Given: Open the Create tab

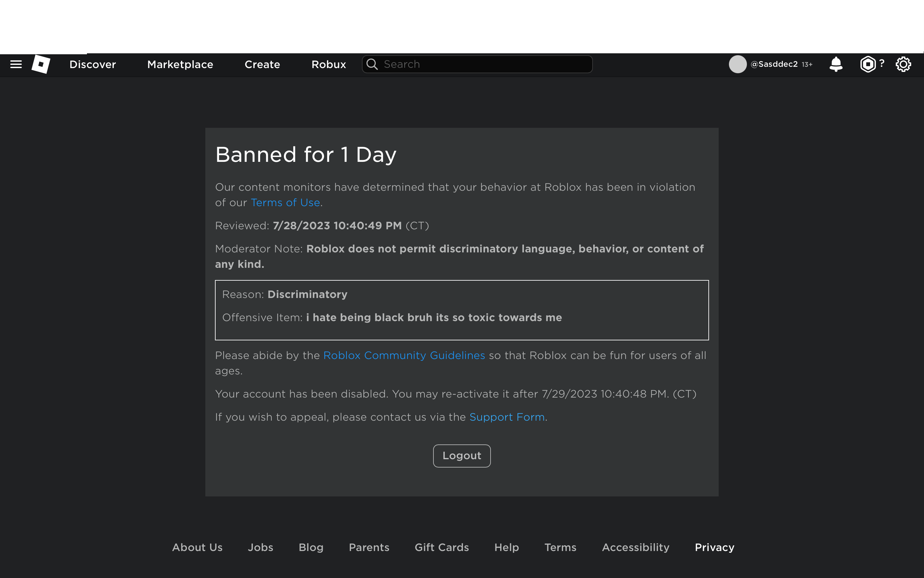Looking at the screenshot, I should [262, 64].
